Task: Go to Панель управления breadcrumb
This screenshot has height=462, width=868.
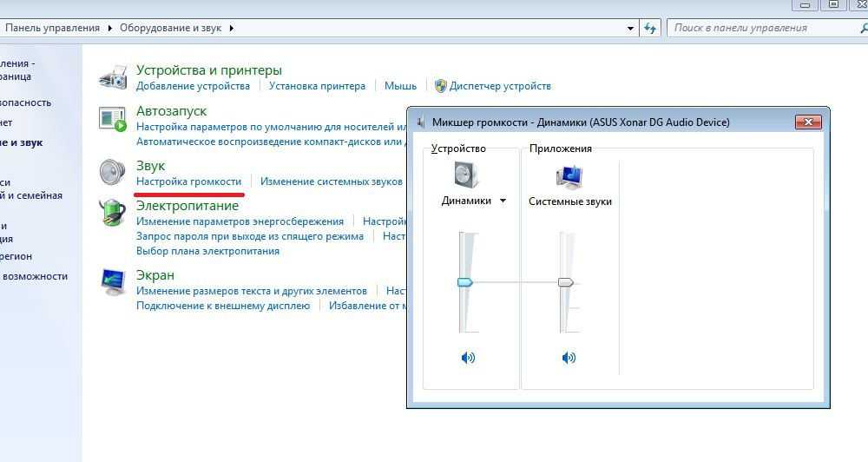Action: pos(52,28)
